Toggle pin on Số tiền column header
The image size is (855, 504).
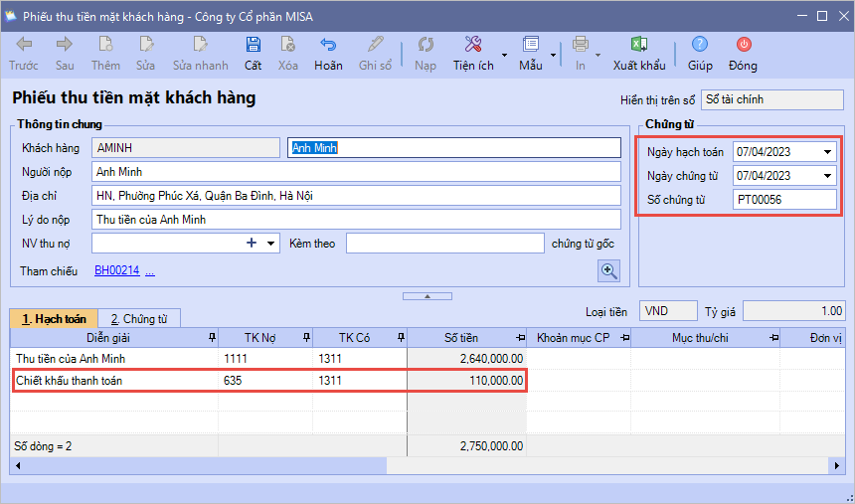(517, 338)
